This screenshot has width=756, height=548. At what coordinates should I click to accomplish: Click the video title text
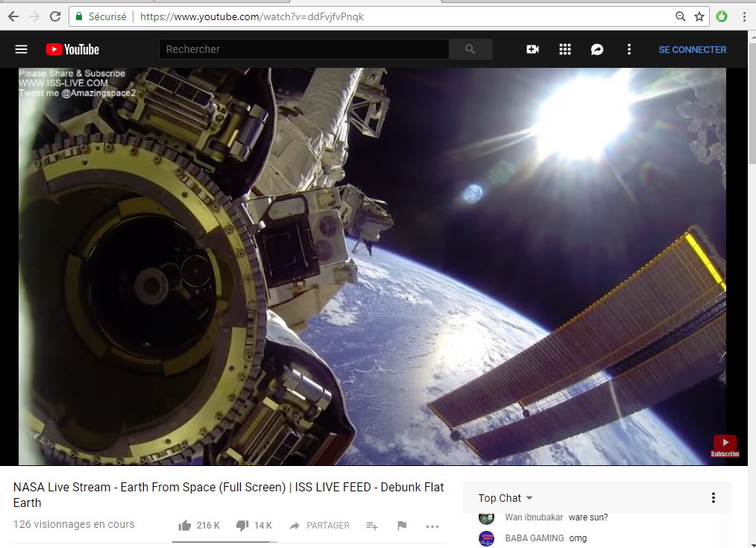coord(229,495)
